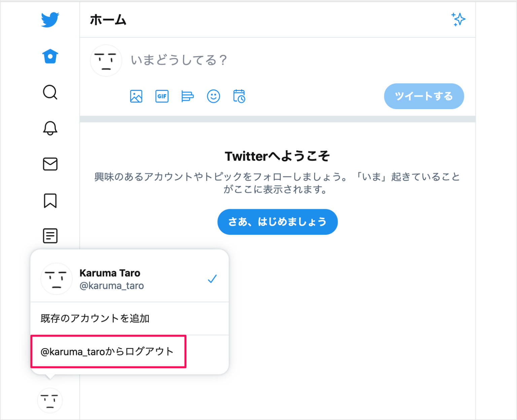517x420 pixels.
Task: Open the Home icon in sidebar
Action: pos(50,56)
